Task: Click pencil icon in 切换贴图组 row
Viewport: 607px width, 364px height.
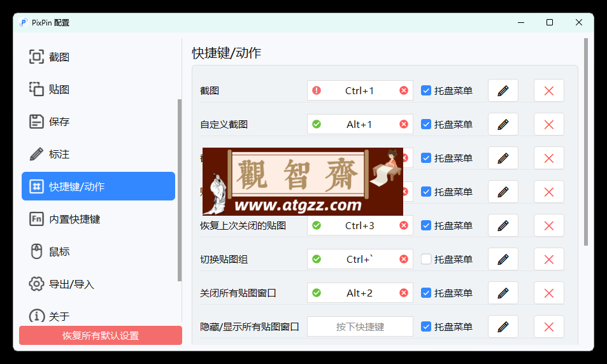Action: tap(503, 259)
